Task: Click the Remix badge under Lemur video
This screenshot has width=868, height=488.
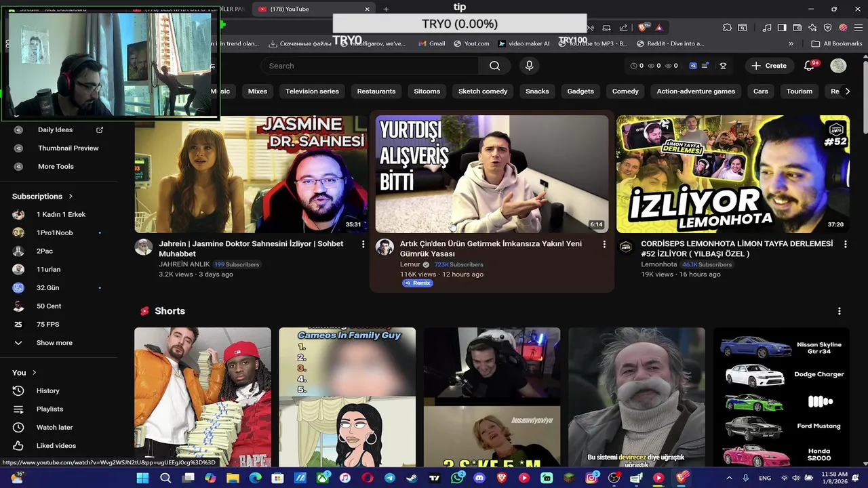Action: 418,283
